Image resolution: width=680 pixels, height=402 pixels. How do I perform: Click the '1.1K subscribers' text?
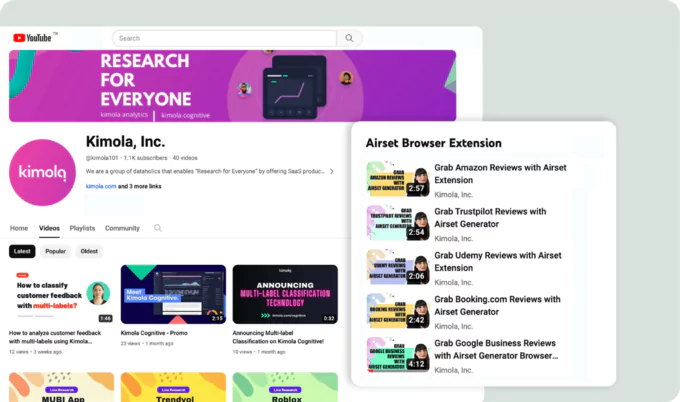point(145,158)
